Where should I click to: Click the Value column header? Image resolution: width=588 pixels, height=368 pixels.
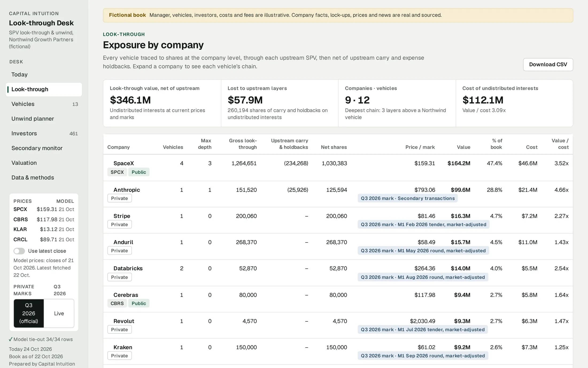[x=463, y=147]
